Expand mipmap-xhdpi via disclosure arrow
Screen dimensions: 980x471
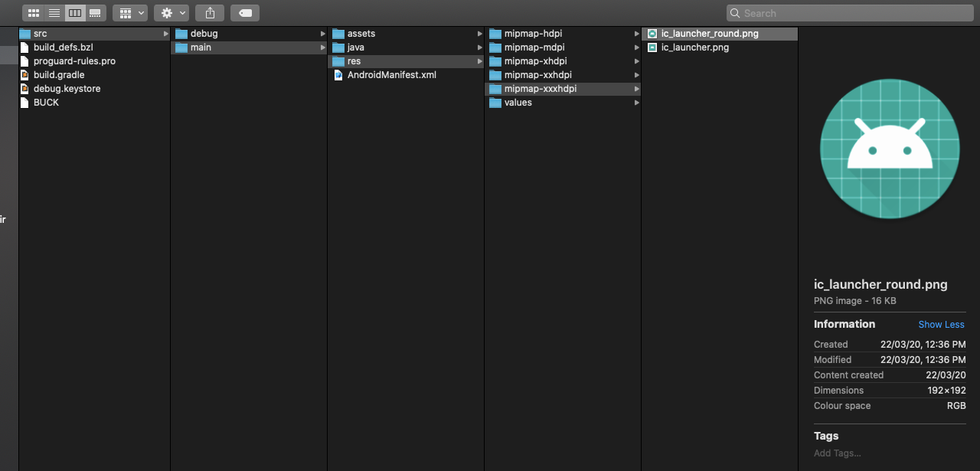(637, 61)
